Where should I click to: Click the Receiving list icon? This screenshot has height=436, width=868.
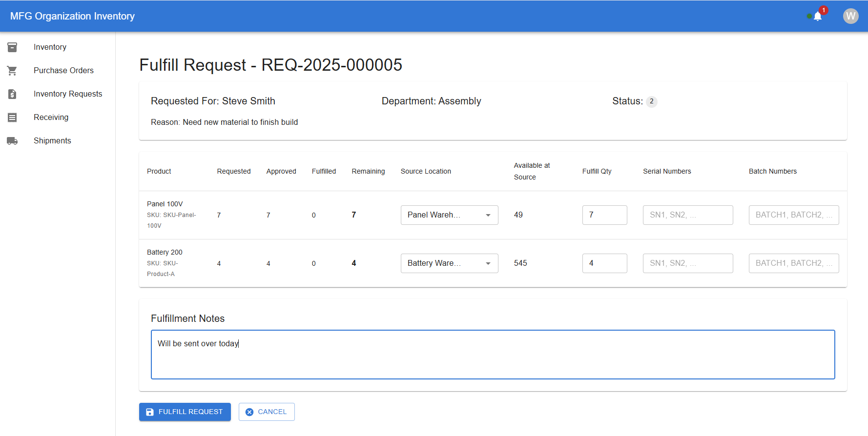pyautogui.click(x=12, y=118)
